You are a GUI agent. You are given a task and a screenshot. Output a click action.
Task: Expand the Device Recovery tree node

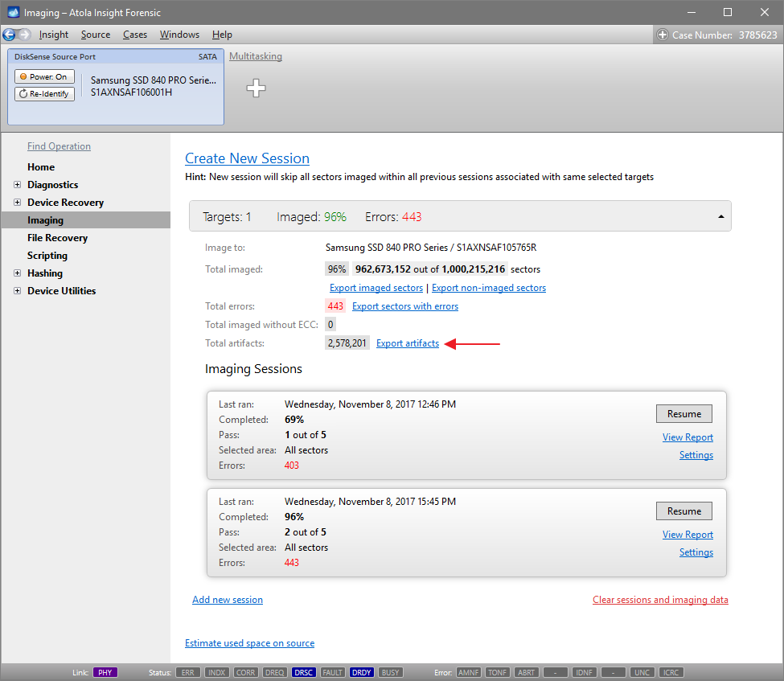coord(18,203)
